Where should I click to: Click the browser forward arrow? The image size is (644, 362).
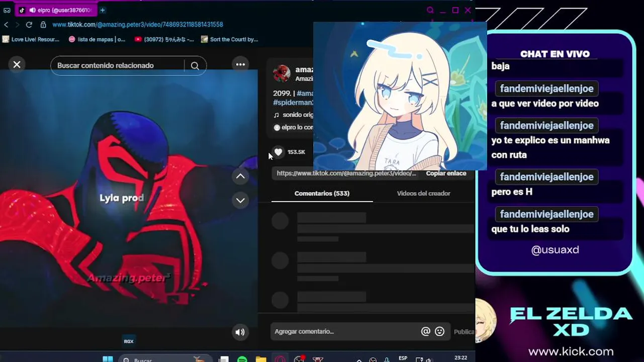17,25
